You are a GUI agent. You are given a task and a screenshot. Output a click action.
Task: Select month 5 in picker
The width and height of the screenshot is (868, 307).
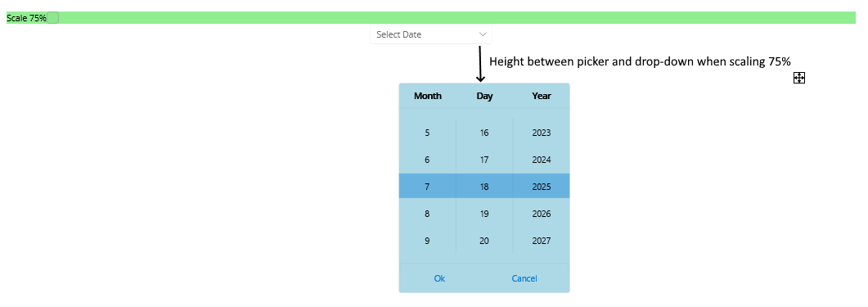click(x=427, y=133)
